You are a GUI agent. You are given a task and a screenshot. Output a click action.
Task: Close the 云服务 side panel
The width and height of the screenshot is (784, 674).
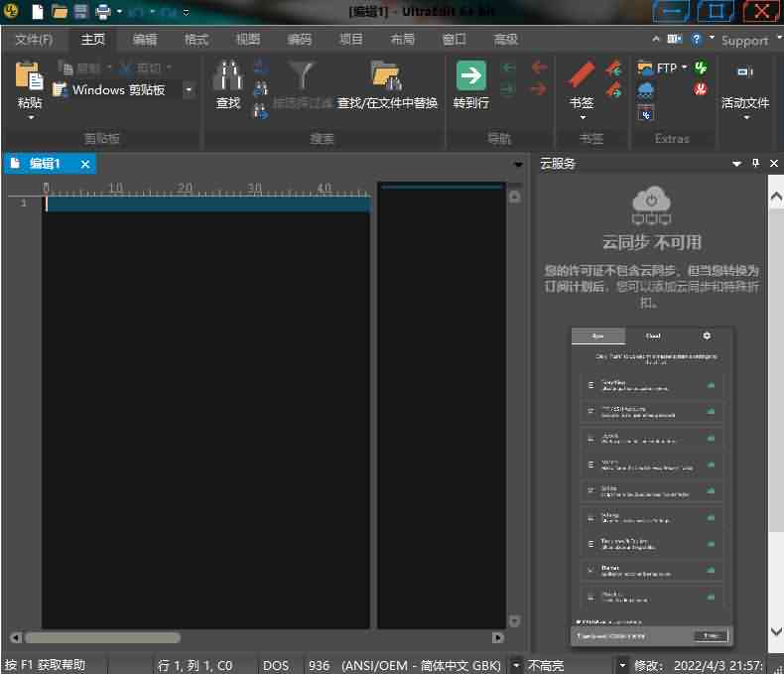coord(774,163)
